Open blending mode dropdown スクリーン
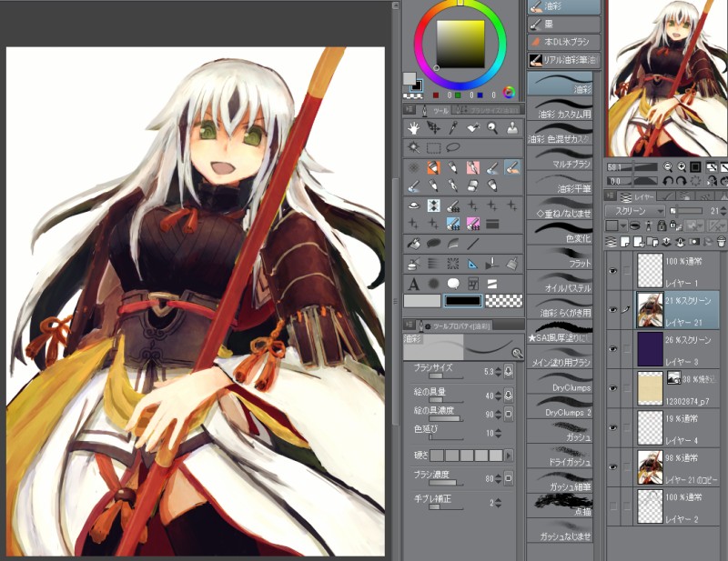The width and height of the screenshot is (728, 561). coord(635,211)
